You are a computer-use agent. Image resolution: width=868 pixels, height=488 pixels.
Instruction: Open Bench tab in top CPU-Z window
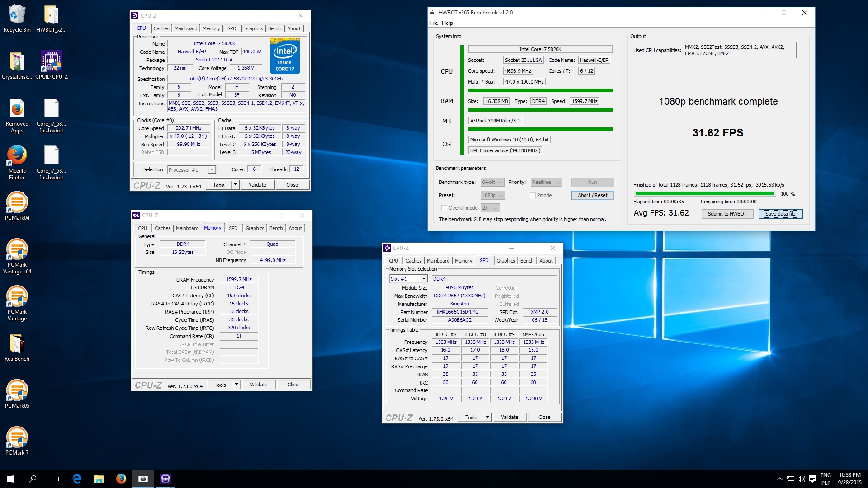click(274, 28)
